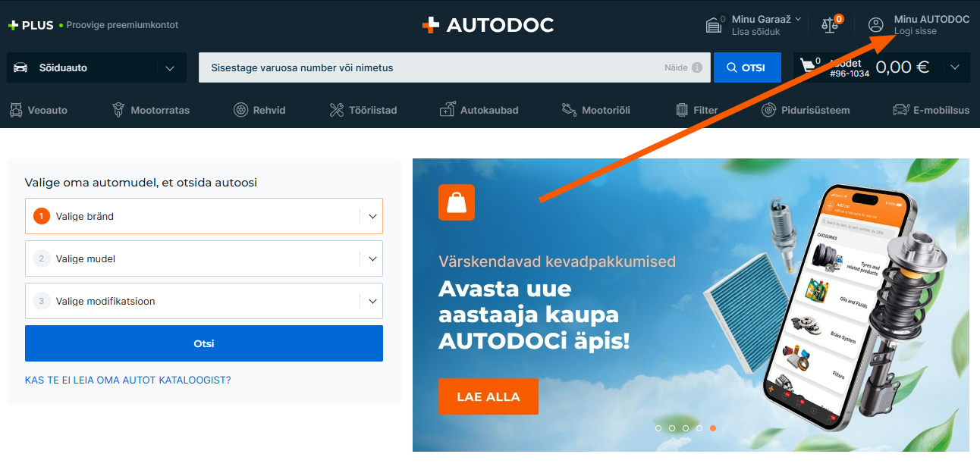Click KAS TE EI LEIA OMA AUTOT KATALOOGIST link

128,380
